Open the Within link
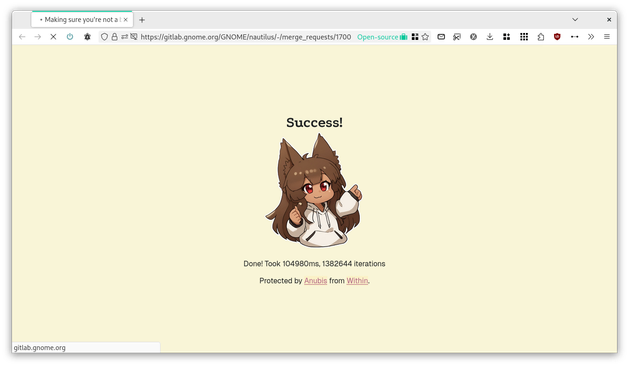The height and width of the screenshot is (366, 629). coord(357,281)
